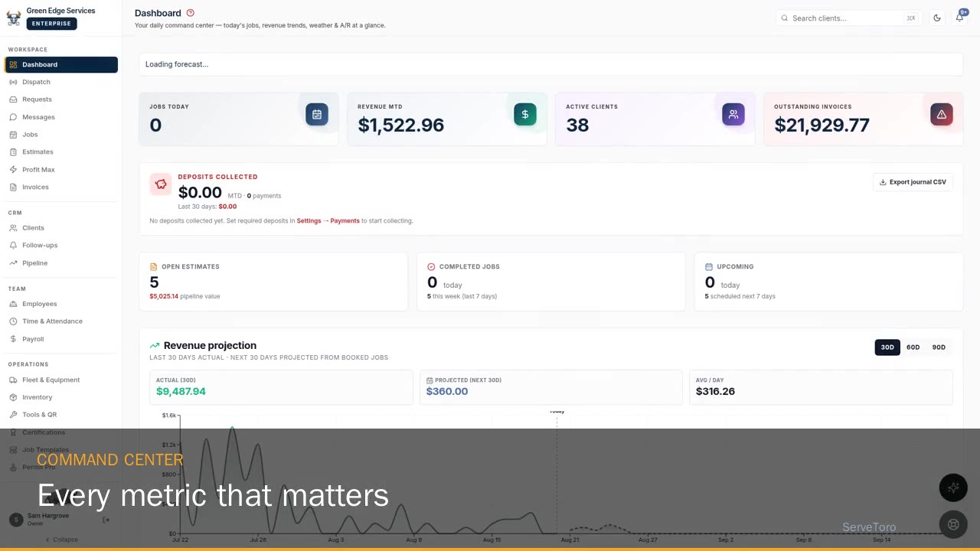Click the Pipeline trend icon in the sidebar
Image resolution: width=980 pixels, height=551 pixels.
(x=14, y=263)
